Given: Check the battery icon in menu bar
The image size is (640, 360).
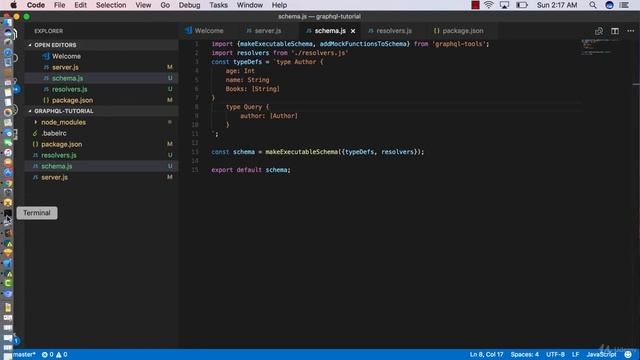Looking at the screenshot, I should point(522,5).
